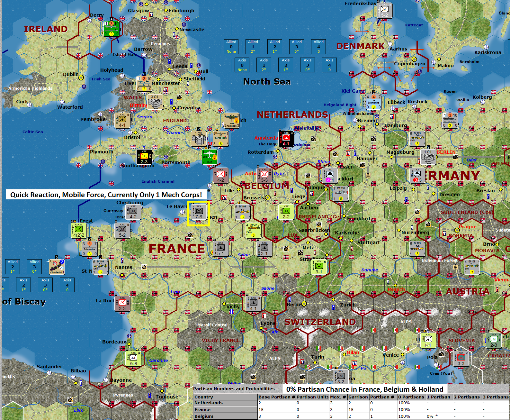
Task: Click the DENMARK country label
Action: coord(361,46)
